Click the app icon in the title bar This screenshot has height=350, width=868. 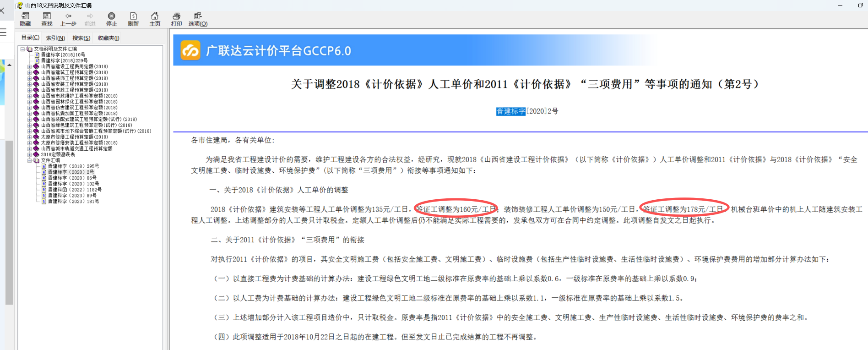19,5
